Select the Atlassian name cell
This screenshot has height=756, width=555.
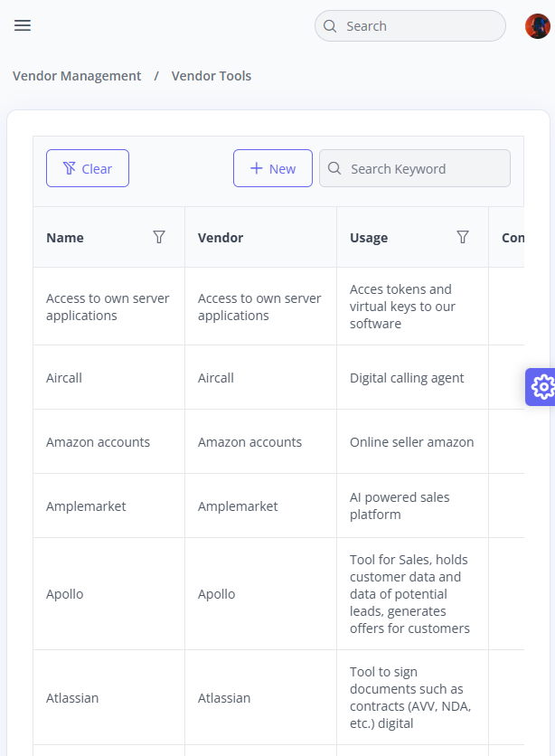pyautogui.click(x=108, y=697)
